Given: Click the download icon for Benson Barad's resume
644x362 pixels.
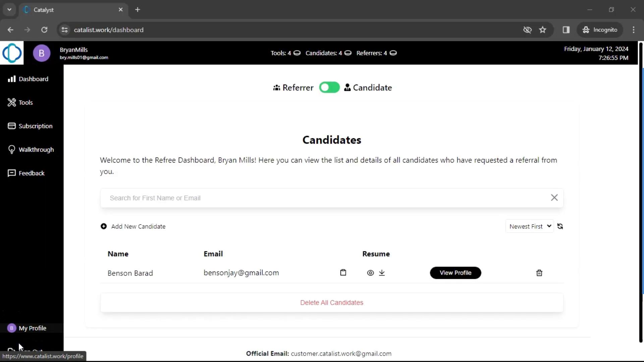Looking at the screenshot, I should (x=382, y=273).
